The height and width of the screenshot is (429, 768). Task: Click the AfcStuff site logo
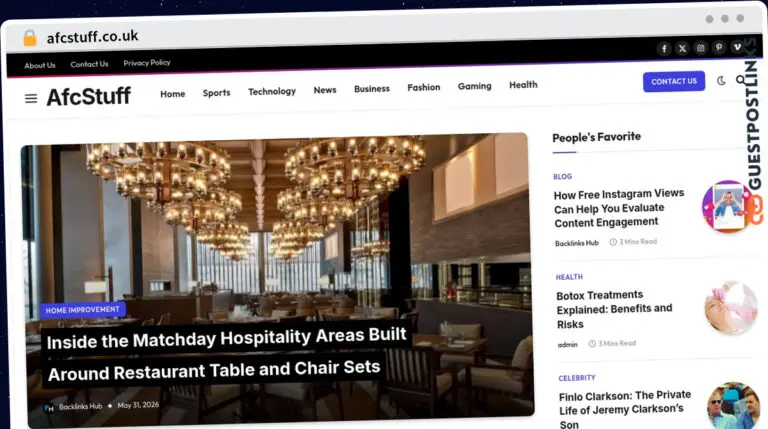click(x=89, y=96)
